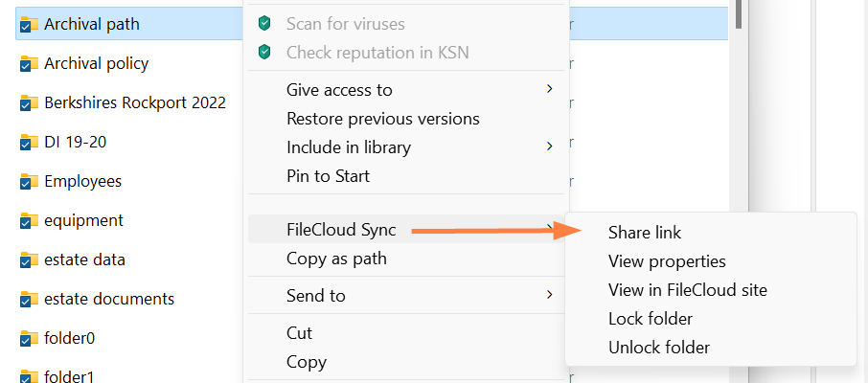The height and width of the screenshot is (383, 868).
Task: Select Lock folder option
Action: pos(650,319)
